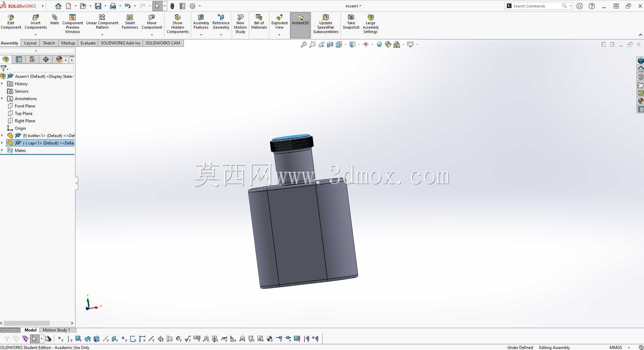
Task: Open the Insert Components dropdown arrow
Action: (35, 35)
